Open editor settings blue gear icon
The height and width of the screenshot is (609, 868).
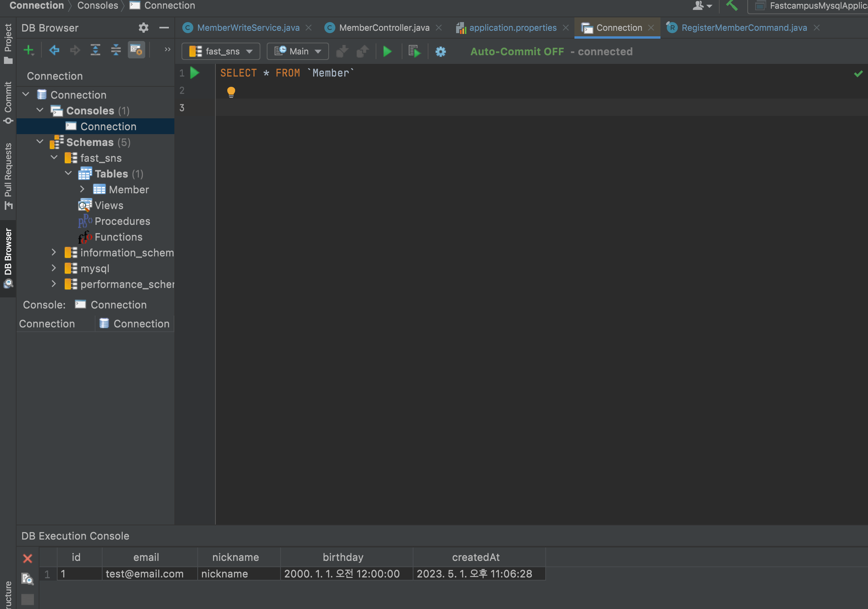[x=441, y=52]
